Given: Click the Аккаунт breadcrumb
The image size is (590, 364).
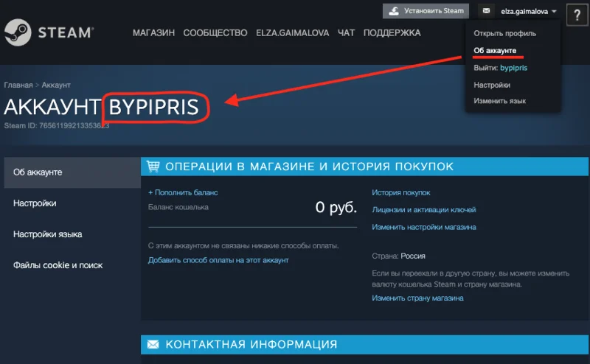Looking at the screenshot, I should point(56,85).
